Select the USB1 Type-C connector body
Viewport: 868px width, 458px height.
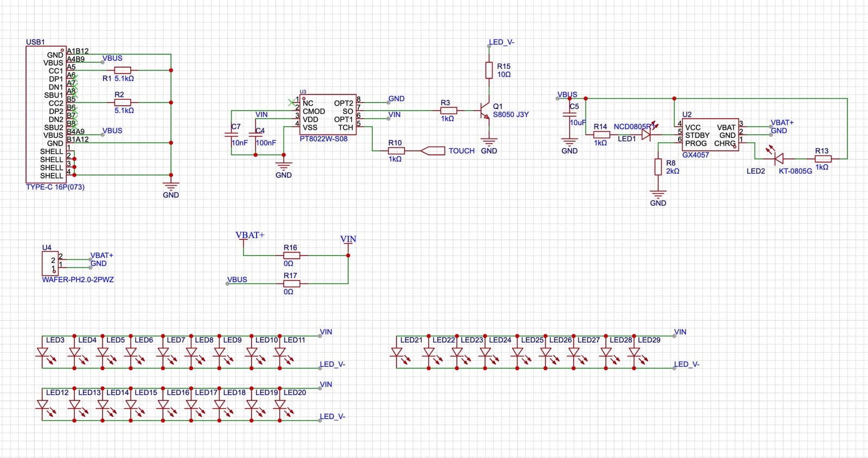[x=46, y=114]
